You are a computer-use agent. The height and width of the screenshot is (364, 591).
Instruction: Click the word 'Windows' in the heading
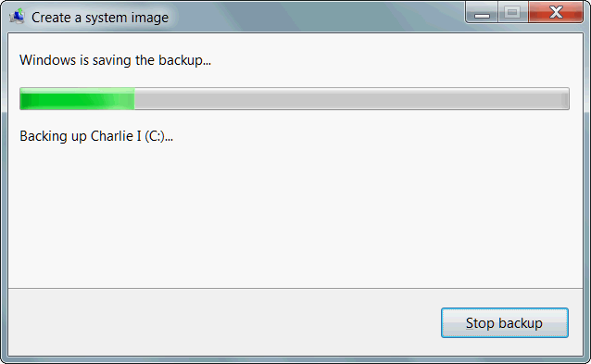pos(47,60)
